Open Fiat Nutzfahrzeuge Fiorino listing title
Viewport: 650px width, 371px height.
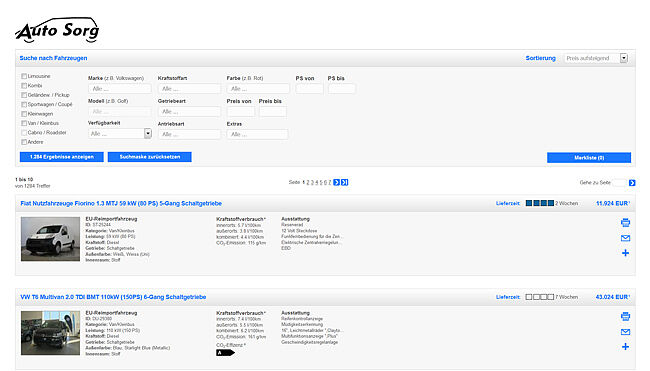click(x=121, y=204)
